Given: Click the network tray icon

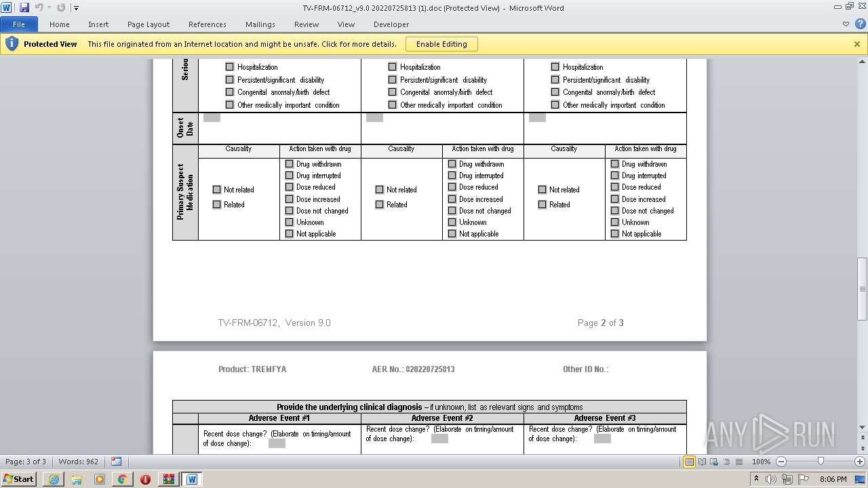Looking at the screenshot, I should pyautogui.click(x=788, y=479).
